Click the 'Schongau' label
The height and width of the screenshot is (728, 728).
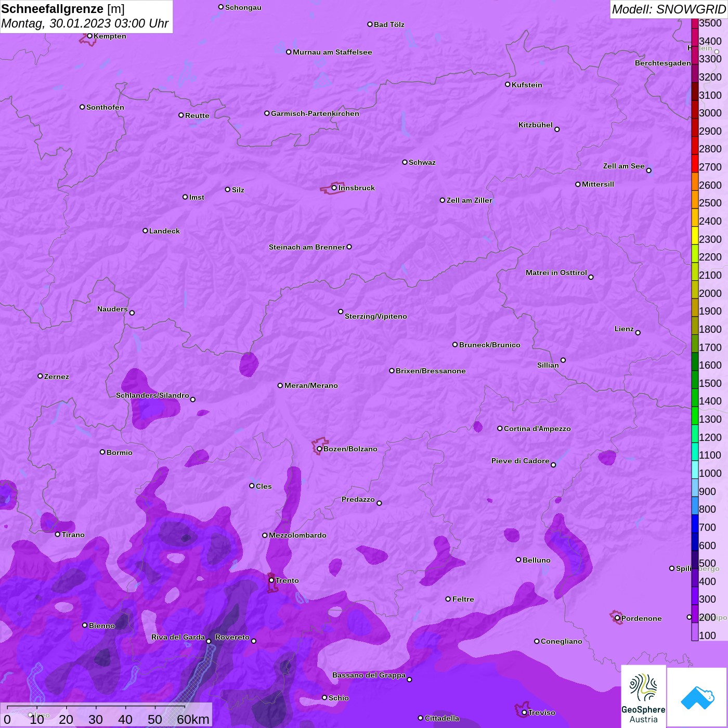243,7
